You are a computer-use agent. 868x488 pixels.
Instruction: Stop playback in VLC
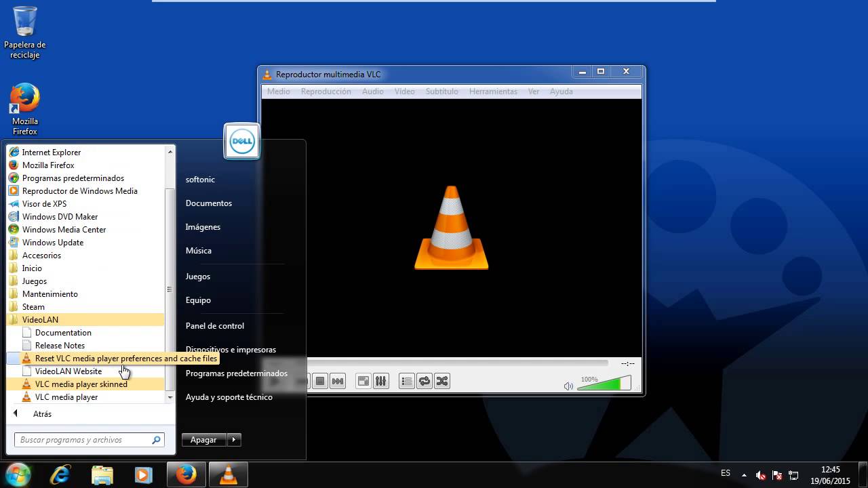coord(320,381)
